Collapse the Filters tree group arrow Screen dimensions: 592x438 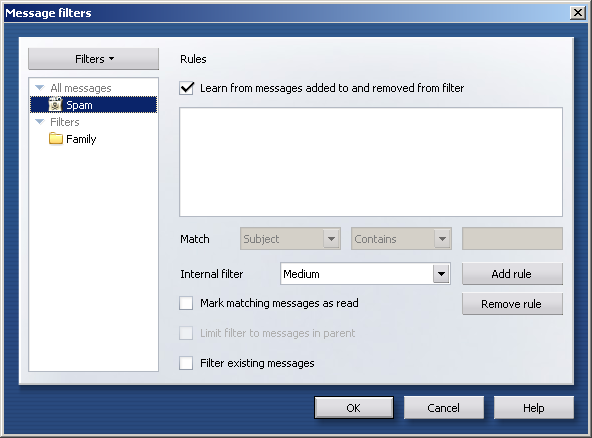tap(40, 122)
